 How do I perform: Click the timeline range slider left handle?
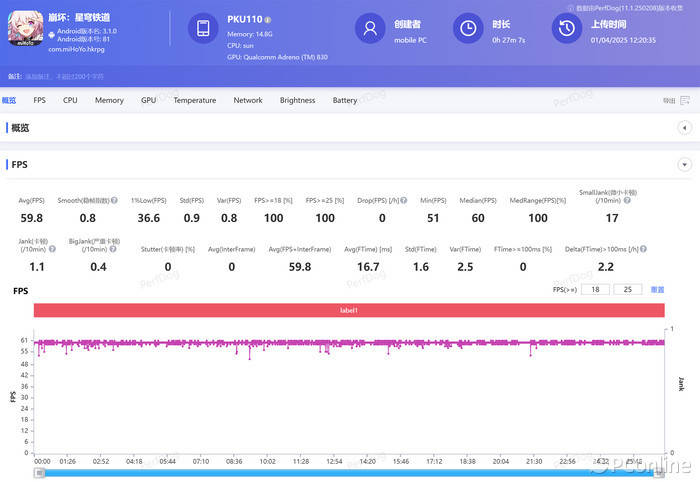coord(39,472)
